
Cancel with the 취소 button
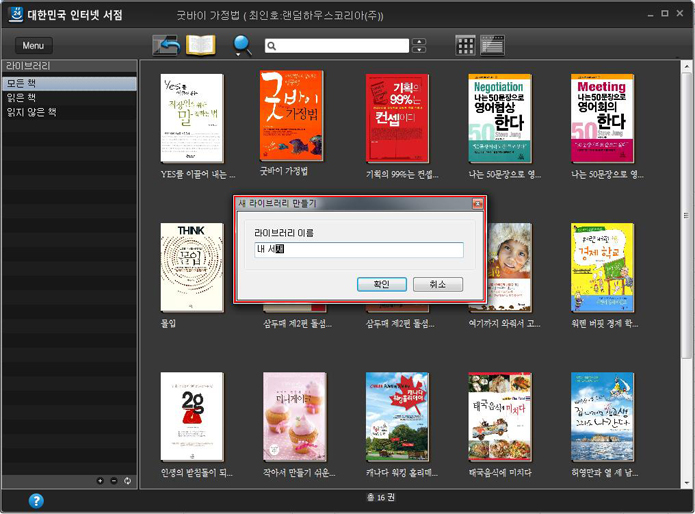coord(438,284)
